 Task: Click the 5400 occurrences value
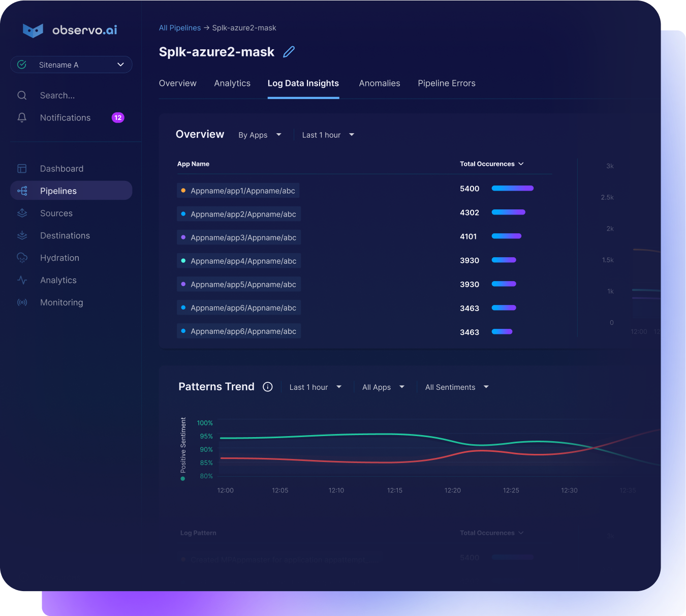pos(470,189)
